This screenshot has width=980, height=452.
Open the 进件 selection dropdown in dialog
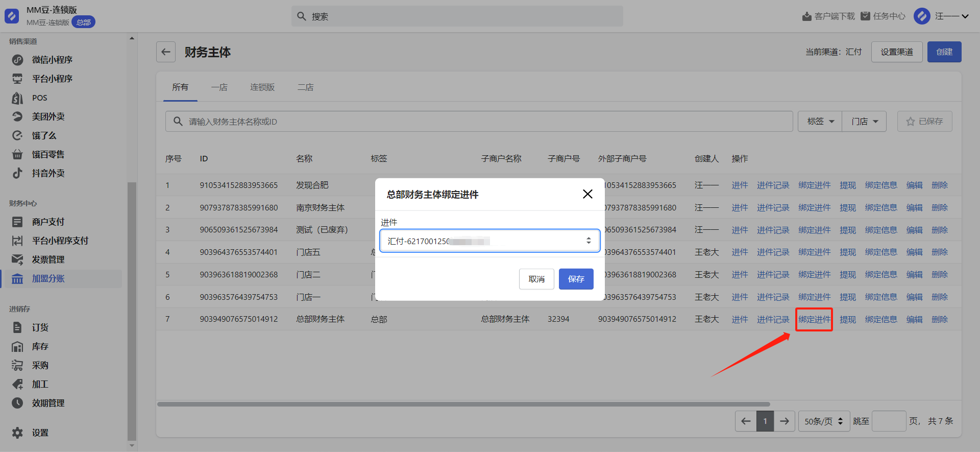(489, 241)
